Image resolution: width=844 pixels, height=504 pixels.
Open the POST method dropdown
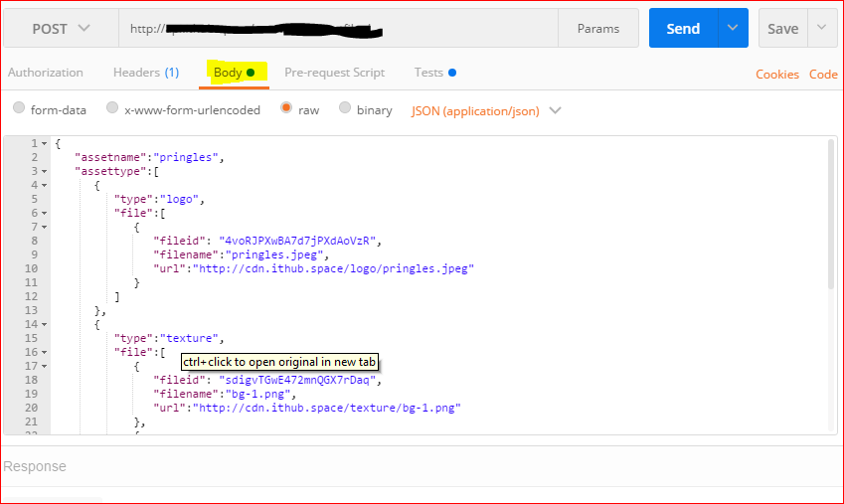pos(61,28)
